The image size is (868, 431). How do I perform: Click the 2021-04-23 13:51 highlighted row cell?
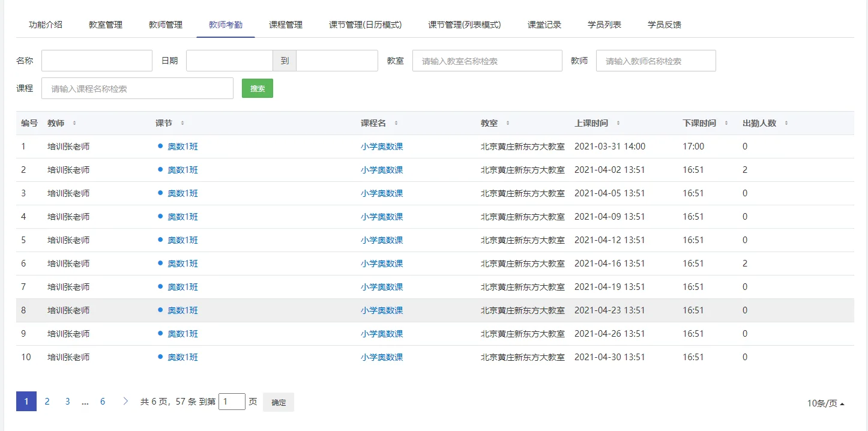point(610,310)
